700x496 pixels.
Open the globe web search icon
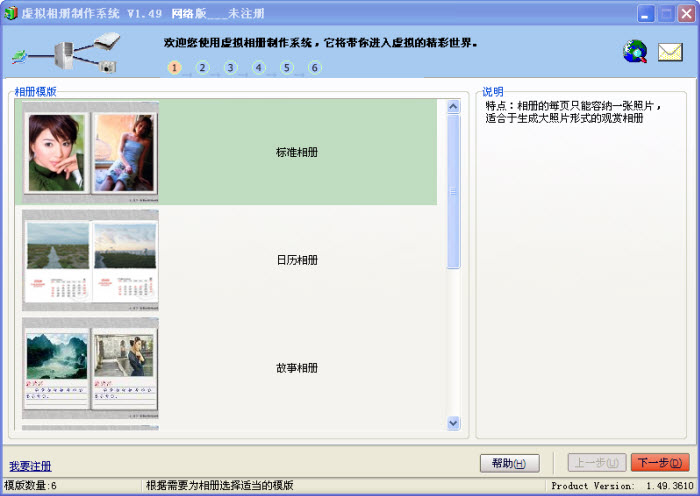pyautogui.click(x=635, y=51)
